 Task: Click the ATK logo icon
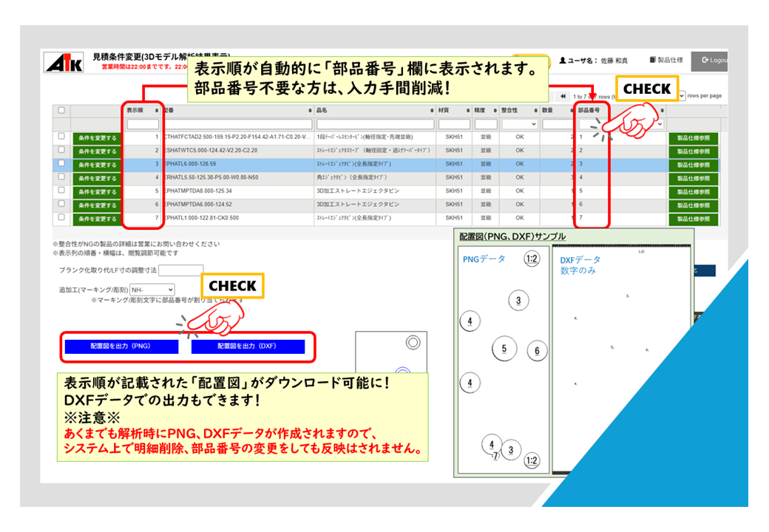tap(64, 64)
